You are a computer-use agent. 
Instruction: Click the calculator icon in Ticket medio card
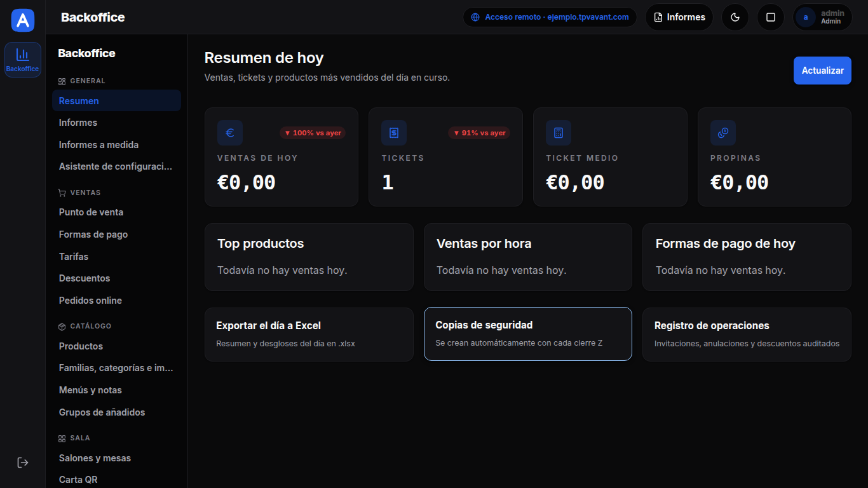(x=559, y=133)
